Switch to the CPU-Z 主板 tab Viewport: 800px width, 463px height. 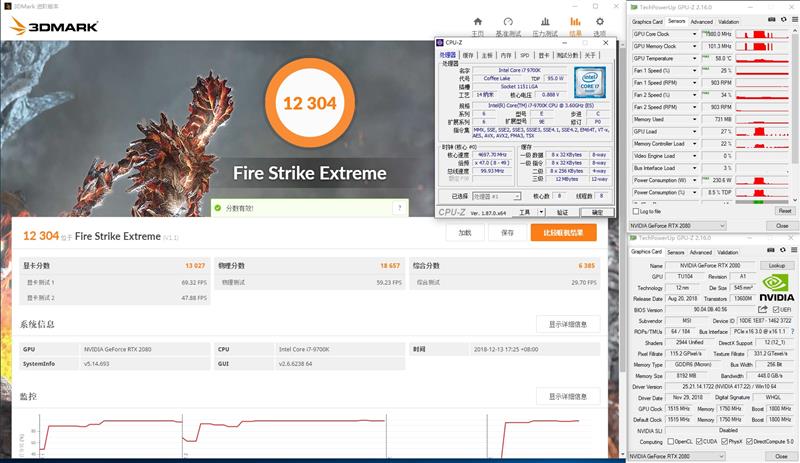point(487,55)
